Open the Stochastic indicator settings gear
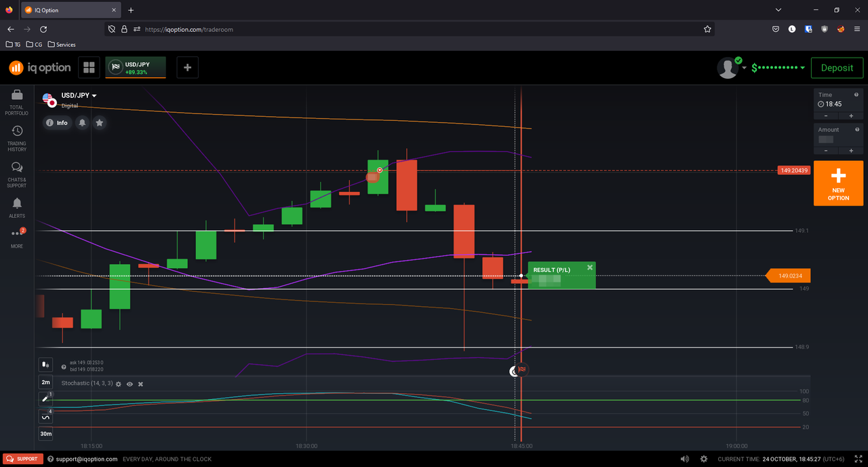Viewport: 868px width, 467px height. [x=119, y=384]
